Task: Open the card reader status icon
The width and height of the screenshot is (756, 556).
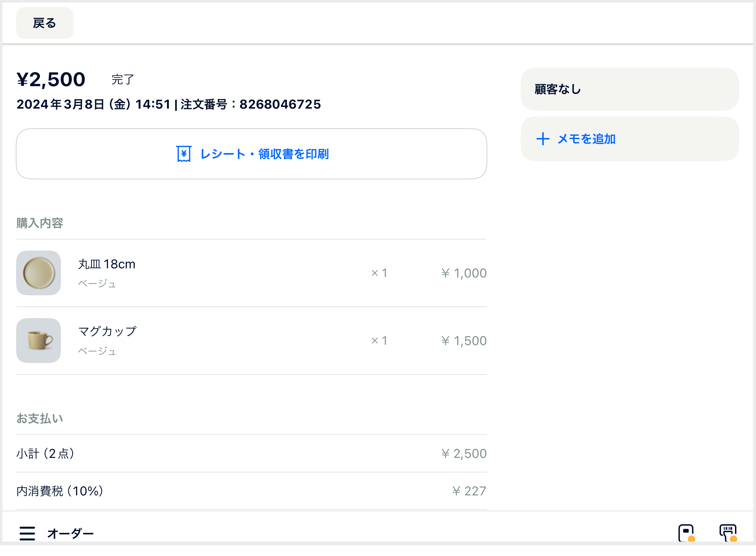Action: pyautogui.click(x=686, y=533)
